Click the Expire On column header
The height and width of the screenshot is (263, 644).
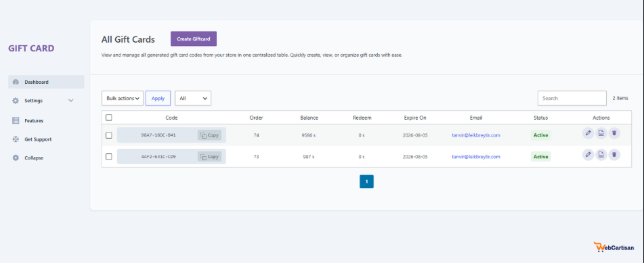415,118
